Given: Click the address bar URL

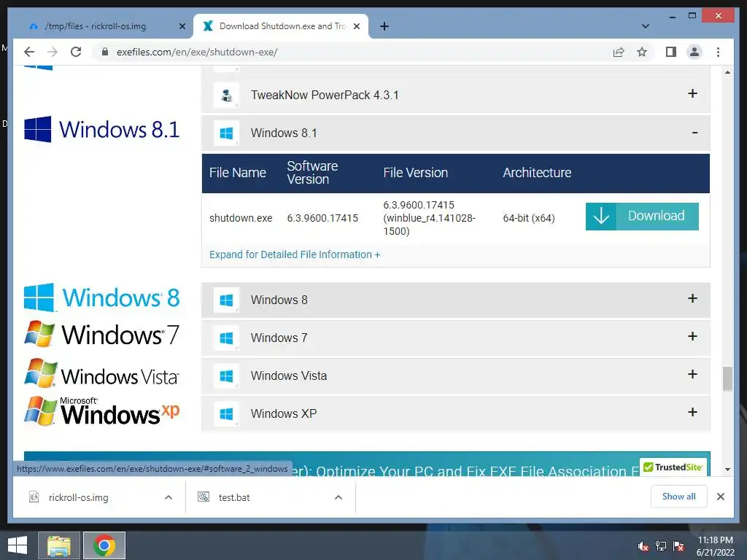Looking at the screenshot, I should point(197,52).
